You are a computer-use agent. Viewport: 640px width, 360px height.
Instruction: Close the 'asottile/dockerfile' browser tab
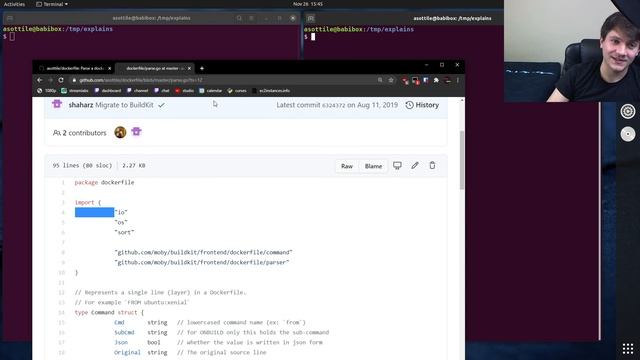click(109, 69)
